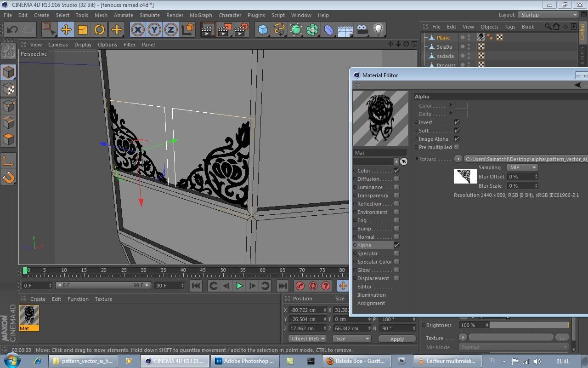Screen dimensions: 588x368
Task: Select the Scale tool icon
Action: tap(83, 29)
